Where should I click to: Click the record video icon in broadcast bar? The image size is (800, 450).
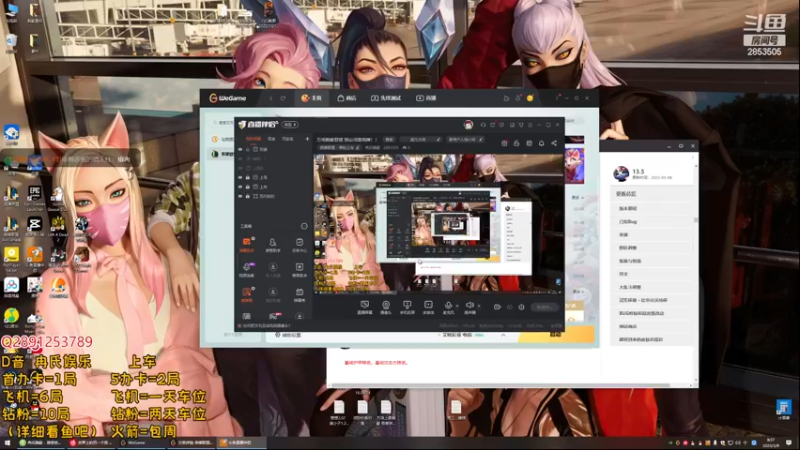point(497,307)
